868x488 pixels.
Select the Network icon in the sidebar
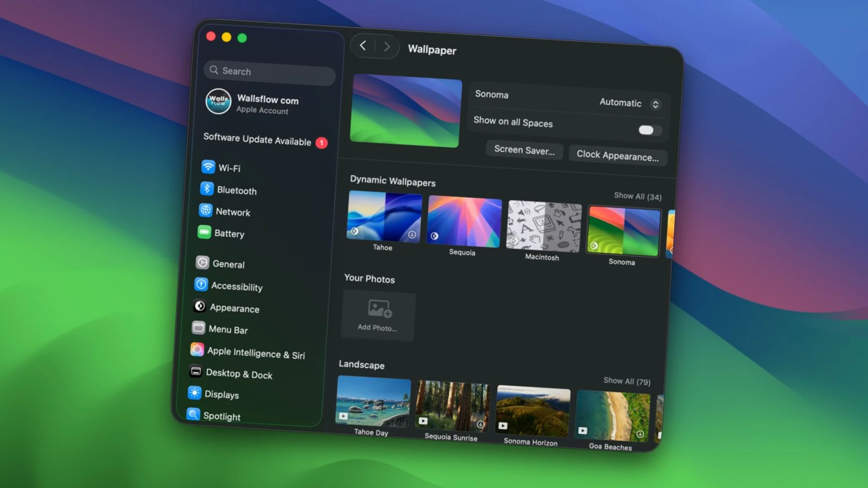pos(233,212)
